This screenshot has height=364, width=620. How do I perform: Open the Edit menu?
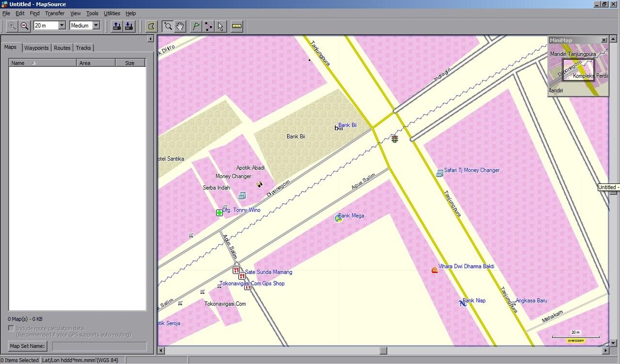click(20, 14)
